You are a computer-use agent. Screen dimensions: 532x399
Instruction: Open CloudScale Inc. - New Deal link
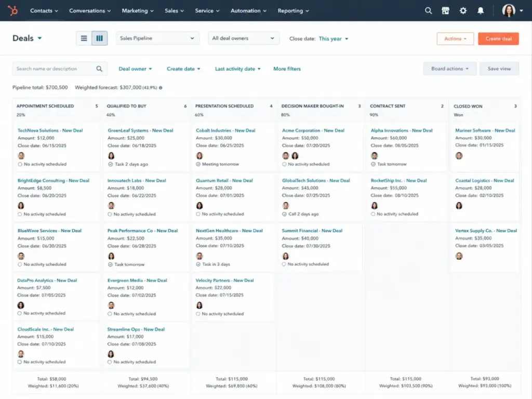[46, 329]
